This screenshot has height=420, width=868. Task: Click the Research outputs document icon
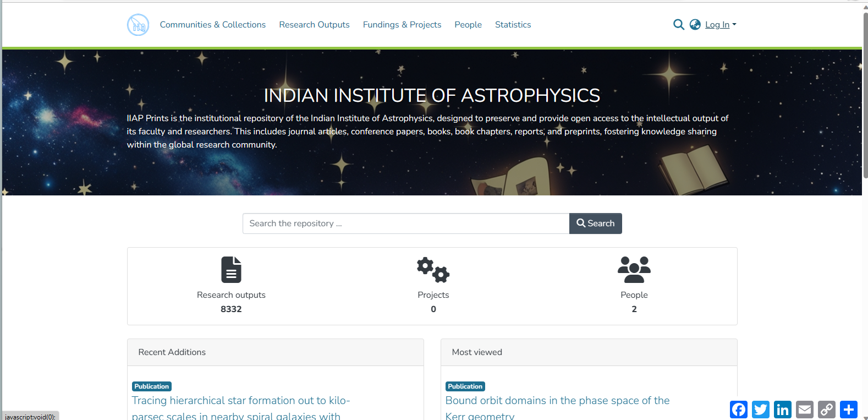(x=231, y=270)
